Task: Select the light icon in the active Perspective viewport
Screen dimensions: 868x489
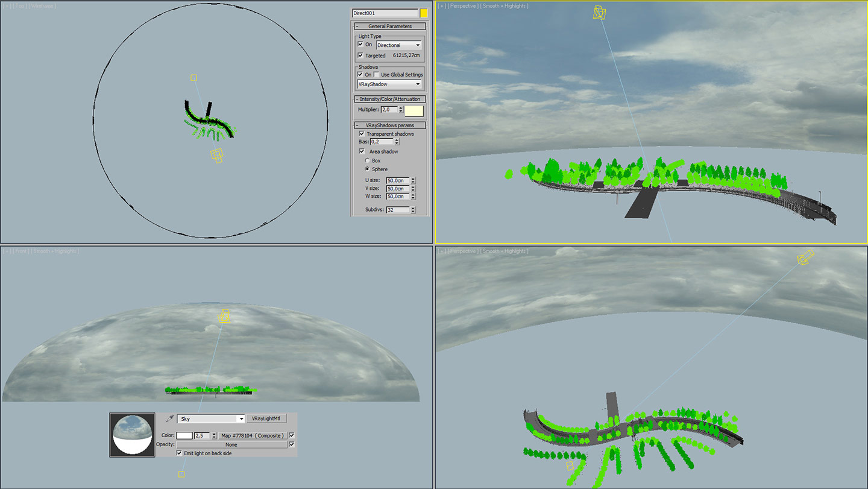Action: pyautogui.click(x=600, y=13)
